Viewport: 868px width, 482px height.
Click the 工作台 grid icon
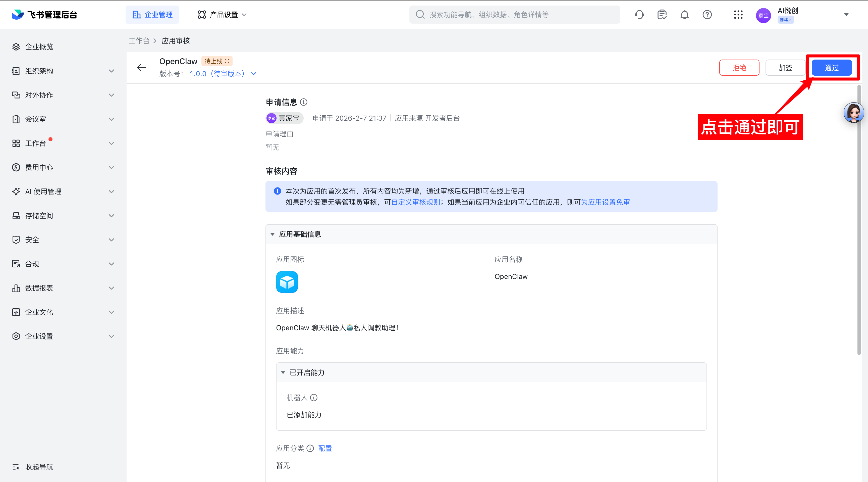coord(16,143)
